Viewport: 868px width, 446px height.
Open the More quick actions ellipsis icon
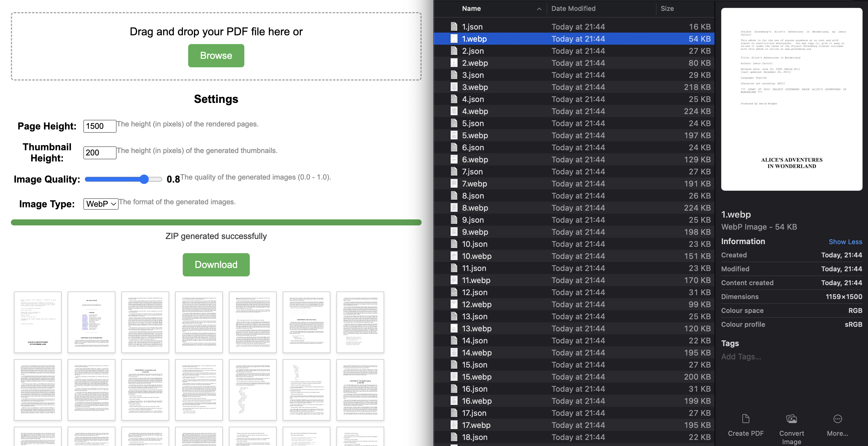(838, 419)
